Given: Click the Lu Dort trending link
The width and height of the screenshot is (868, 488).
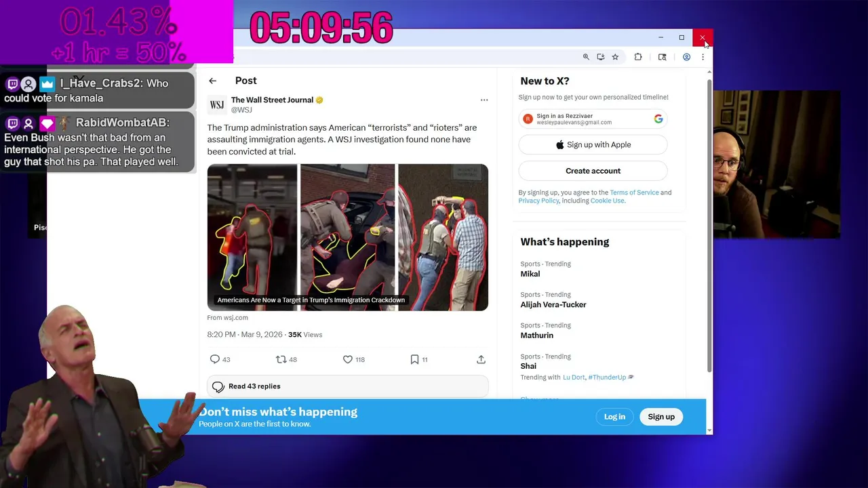Looking at the screenshot, I should (x=574, y=378).
